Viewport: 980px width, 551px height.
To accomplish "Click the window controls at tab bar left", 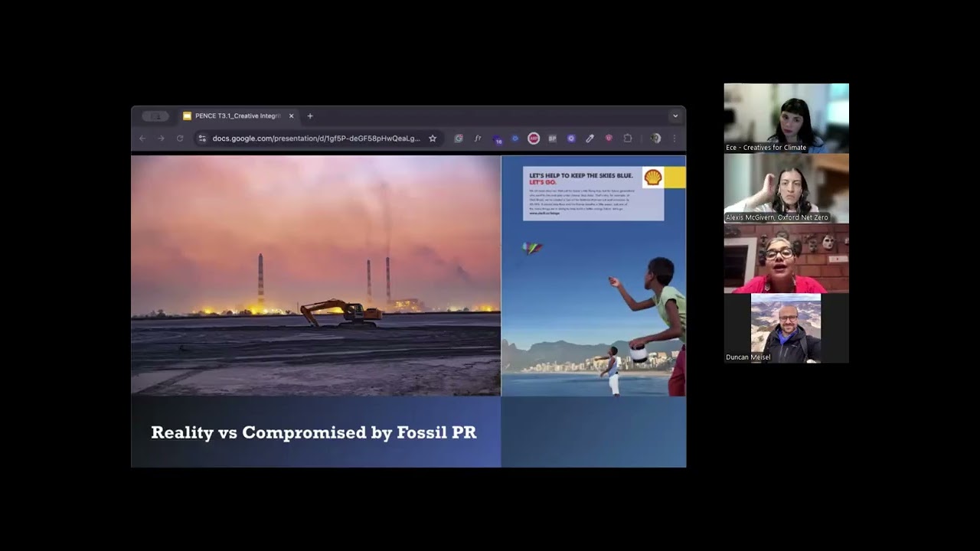I will [155, 116].
